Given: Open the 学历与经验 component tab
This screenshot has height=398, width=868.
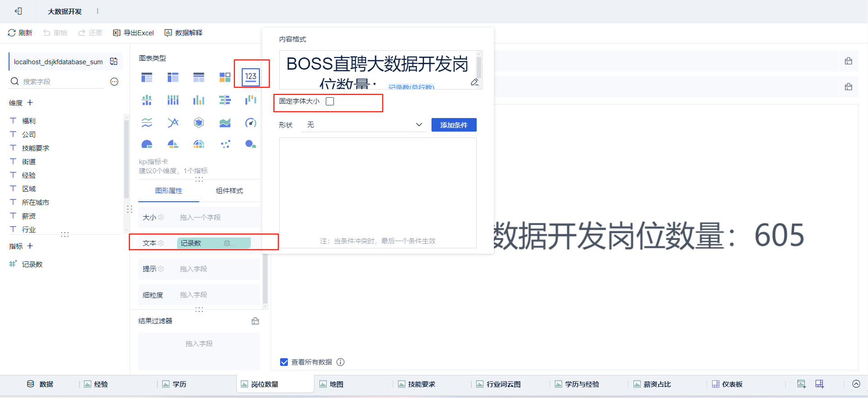Looking at the screenshot, I should click(x=577, y=384).
